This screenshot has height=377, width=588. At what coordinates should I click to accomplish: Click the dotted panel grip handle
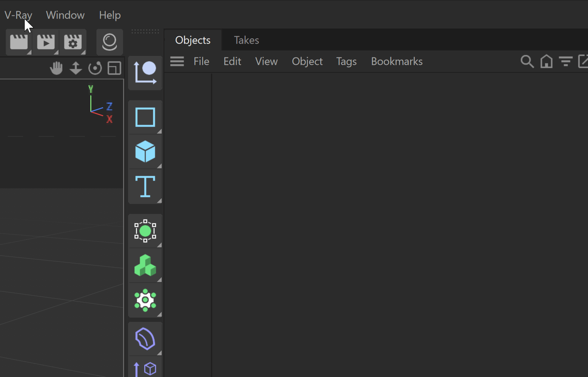click(x=145, y=31)
